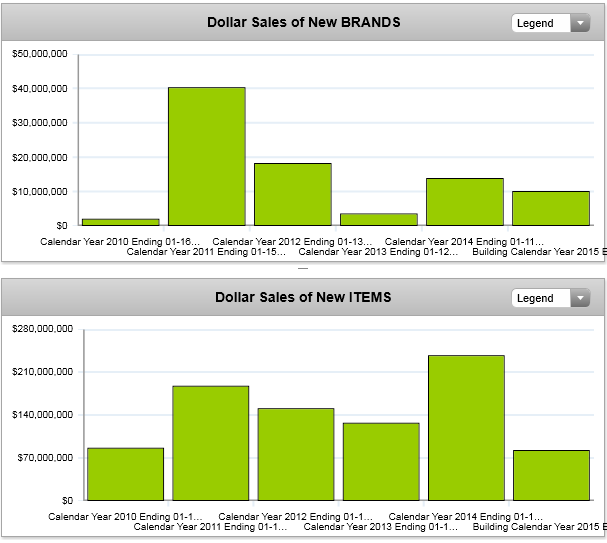Click the tallest 2014 bar in ITEMS chart
Screen dimensions: 607x543
[466, 428]
